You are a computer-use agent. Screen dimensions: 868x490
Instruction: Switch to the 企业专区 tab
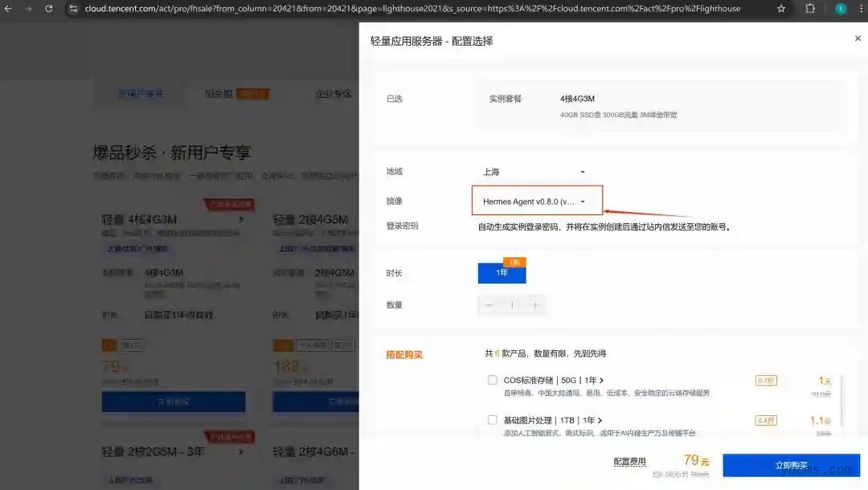[333, 94]
